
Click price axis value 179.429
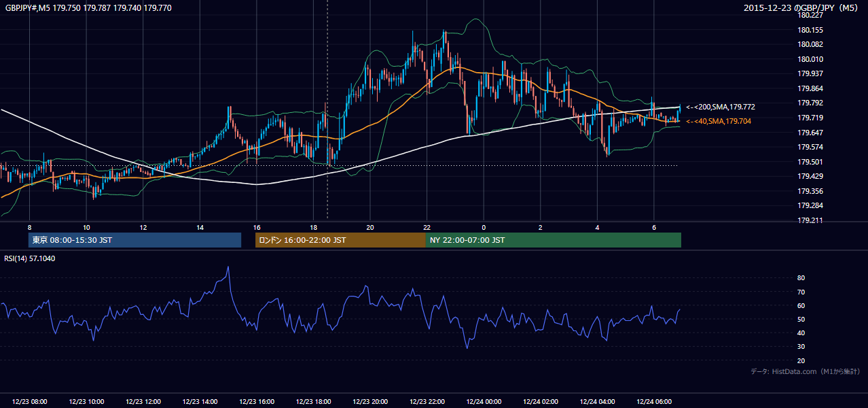point(810,176)
